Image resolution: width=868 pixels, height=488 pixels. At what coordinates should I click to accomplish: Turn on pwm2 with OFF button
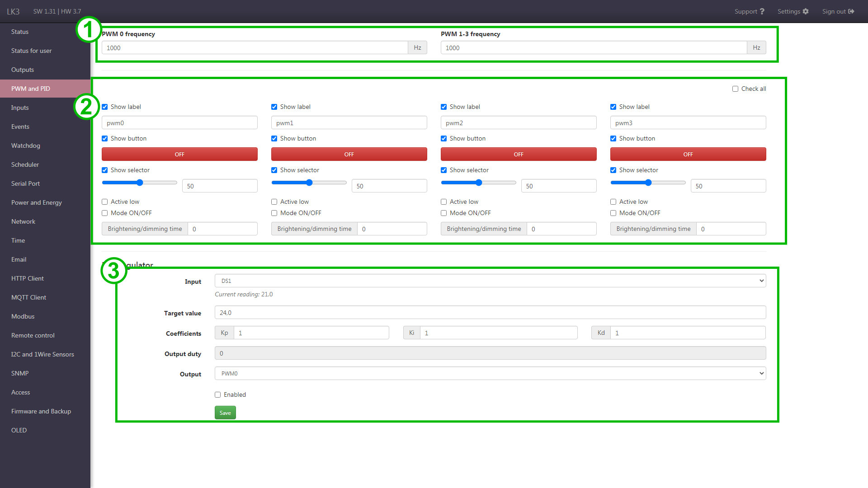click(519, 154)
